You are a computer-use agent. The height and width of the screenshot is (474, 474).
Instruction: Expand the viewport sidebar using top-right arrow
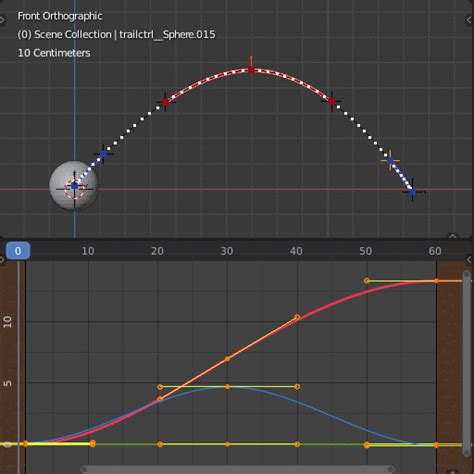coord(469,20)
